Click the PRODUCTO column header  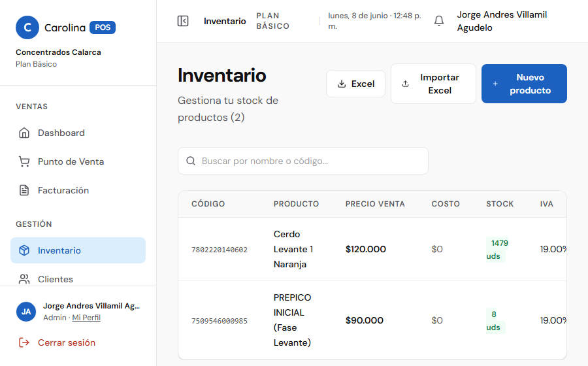[x=296, y=204]
